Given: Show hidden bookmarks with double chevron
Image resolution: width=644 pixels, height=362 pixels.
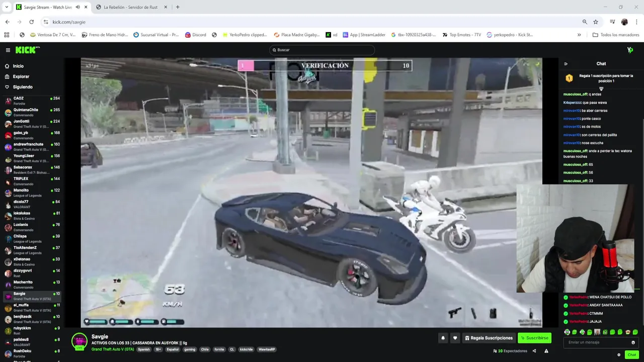Looking at the screenshot, I should tap(579, 35).
